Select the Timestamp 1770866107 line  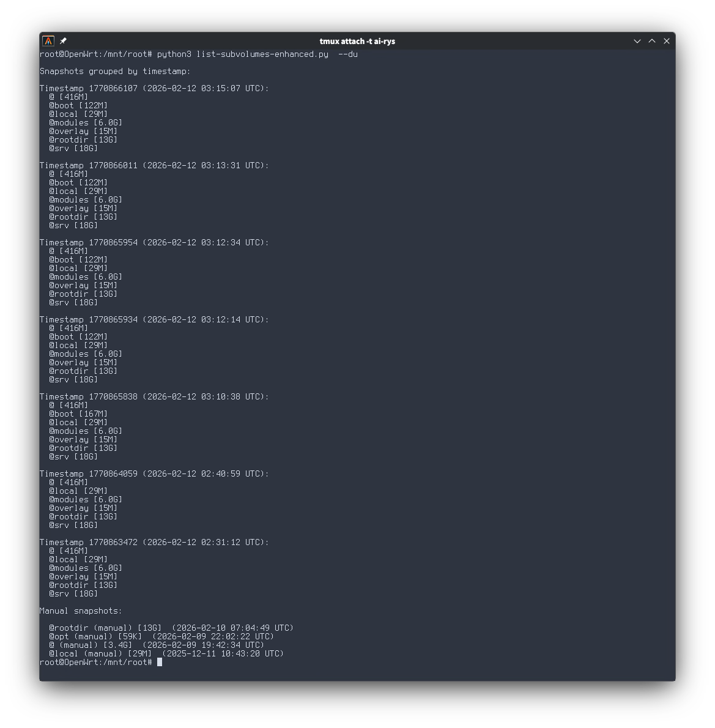click(154, 89)
